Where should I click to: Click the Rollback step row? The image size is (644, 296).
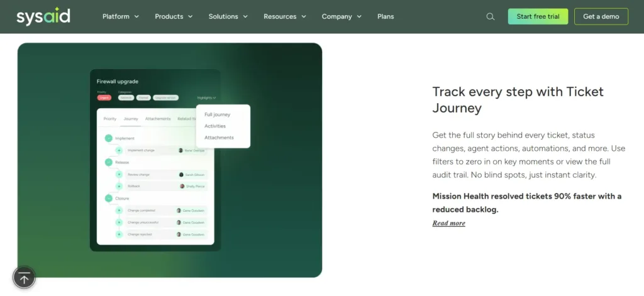coord(166,186)
